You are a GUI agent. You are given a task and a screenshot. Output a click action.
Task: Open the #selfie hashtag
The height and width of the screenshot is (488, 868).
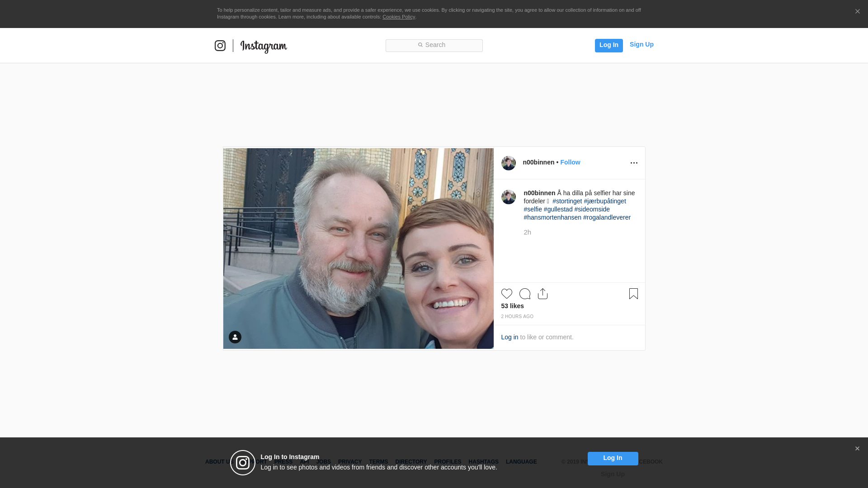533,209
